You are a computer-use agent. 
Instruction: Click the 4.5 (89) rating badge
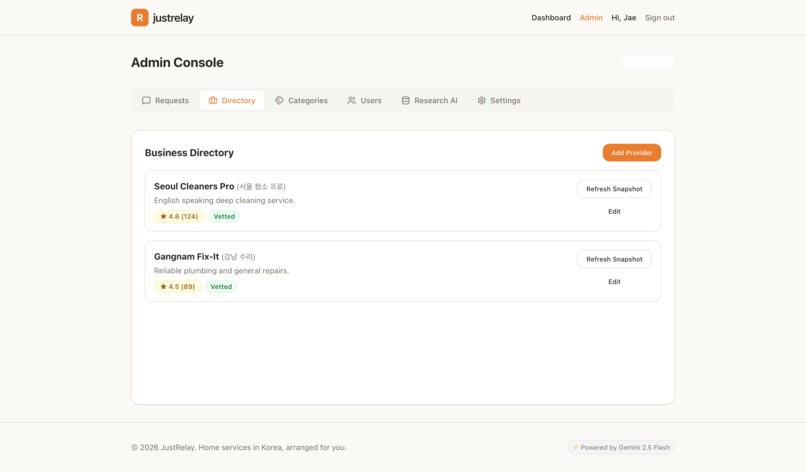(x=177, y=287)
